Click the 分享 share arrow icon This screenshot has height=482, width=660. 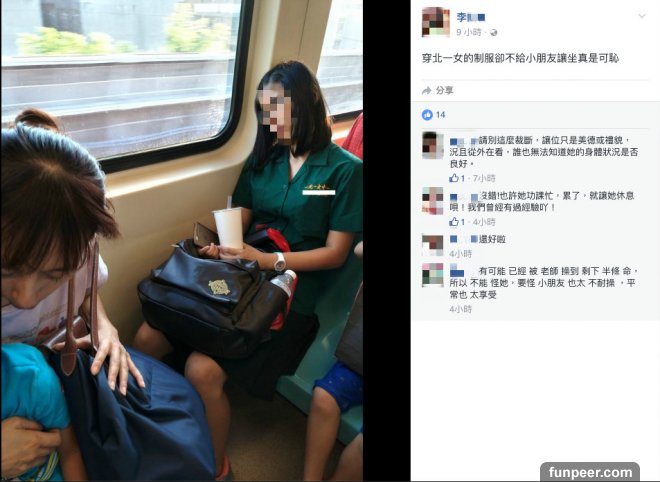coord(427,91)
